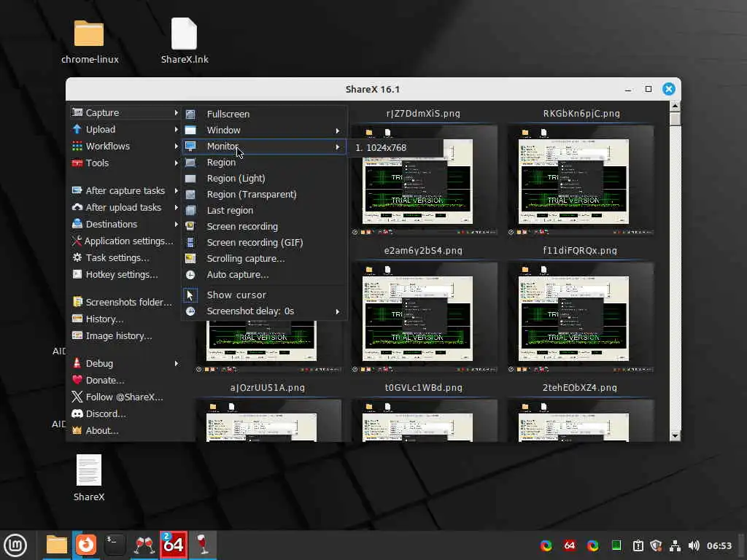This screenshot has width=747, height=560.
Task: Click the volume icon in system tray
Action: 694,545
